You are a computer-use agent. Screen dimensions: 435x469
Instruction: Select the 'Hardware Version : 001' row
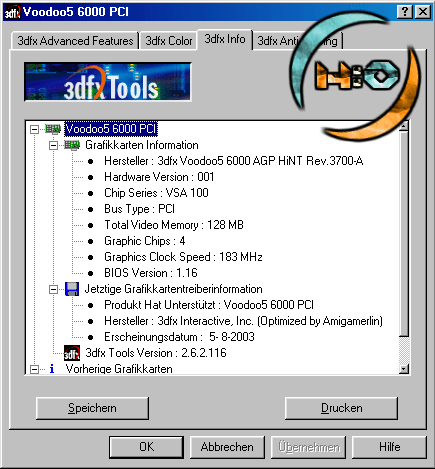click(x=159, y=177)
